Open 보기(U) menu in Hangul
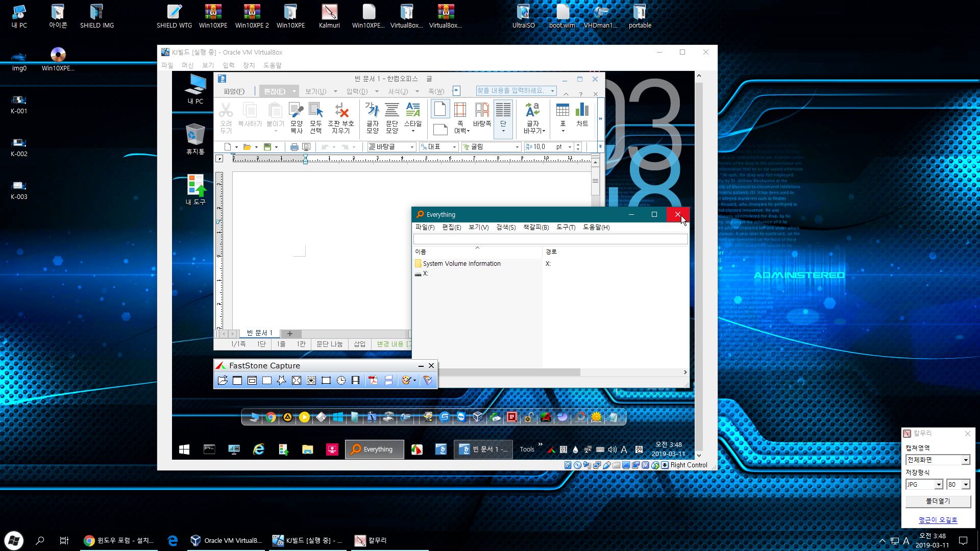The height and width of the screenshot is (551, 980). pyautogui.click(x=315, y=91)
